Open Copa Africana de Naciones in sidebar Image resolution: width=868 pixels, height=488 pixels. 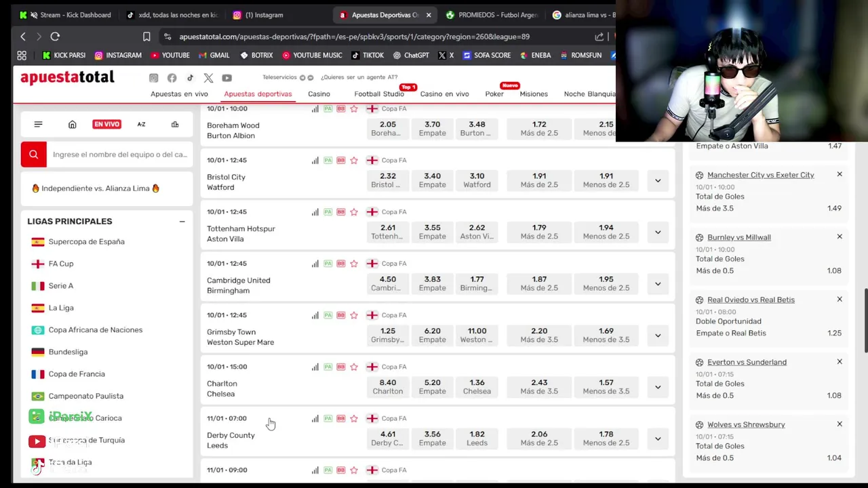pyautogui.click(x=96, y=330)
